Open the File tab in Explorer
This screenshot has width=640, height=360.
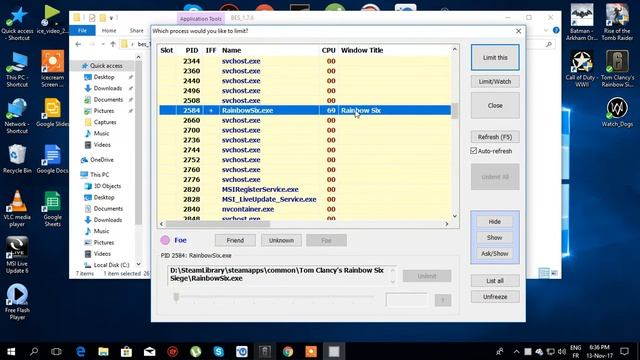click(82, 31)
